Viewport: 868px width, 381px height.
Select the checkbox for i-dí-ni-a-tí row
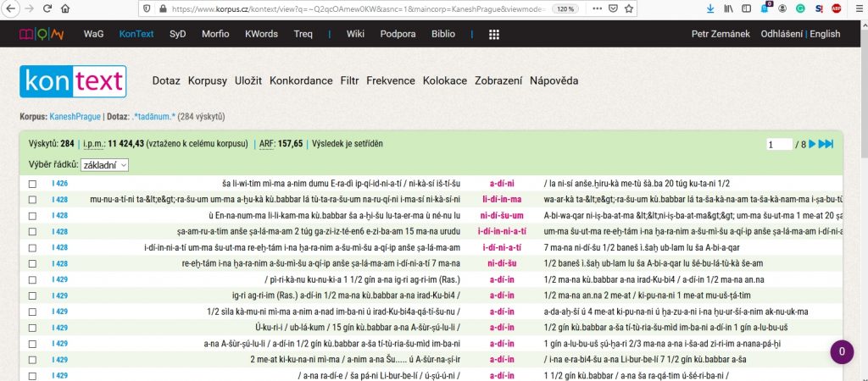[33, 248]
